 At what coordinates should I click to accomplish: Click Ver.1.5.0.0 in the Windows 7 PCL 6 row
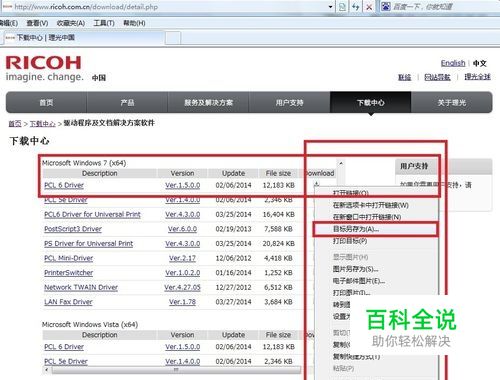click(183, 185)
